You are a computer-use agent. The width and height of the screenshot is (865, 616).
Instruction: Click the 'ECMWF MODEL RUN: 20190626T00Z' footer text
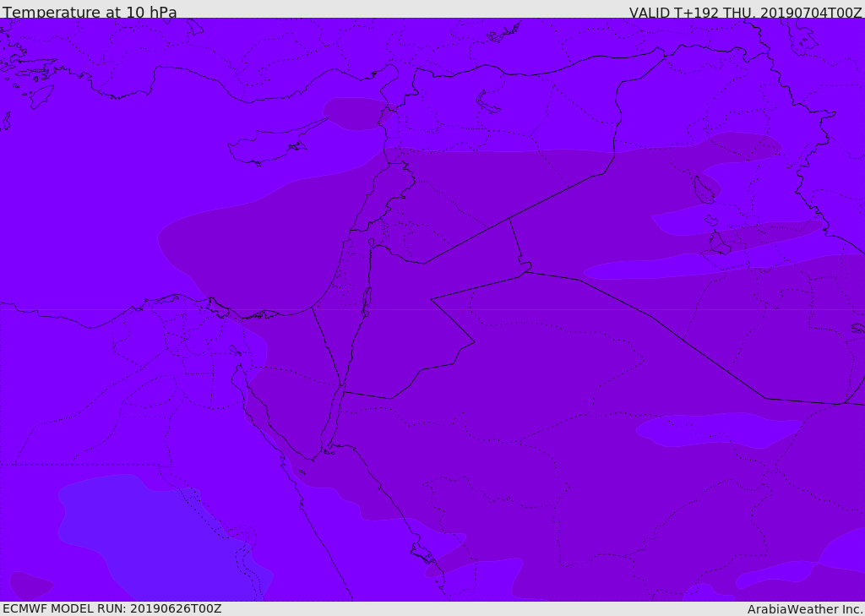click(112, 608)
